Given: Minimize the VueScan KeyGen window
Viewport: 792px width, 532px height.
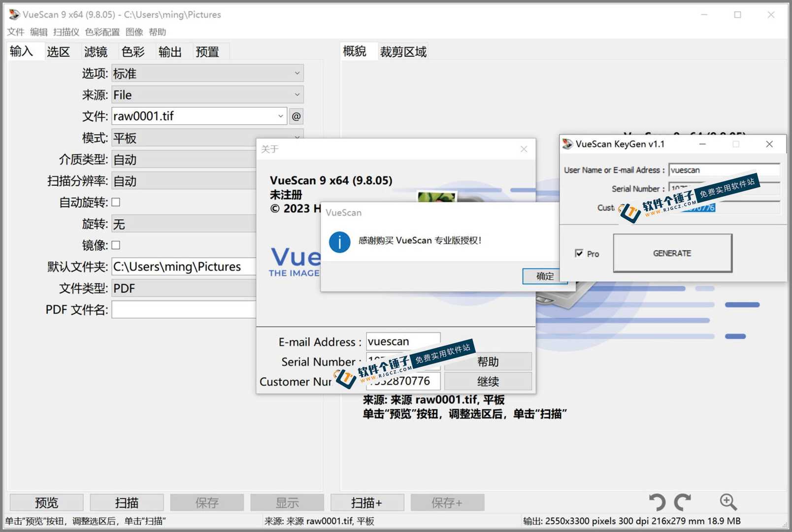Looking at the screenshot, I should tap(702, 144).
